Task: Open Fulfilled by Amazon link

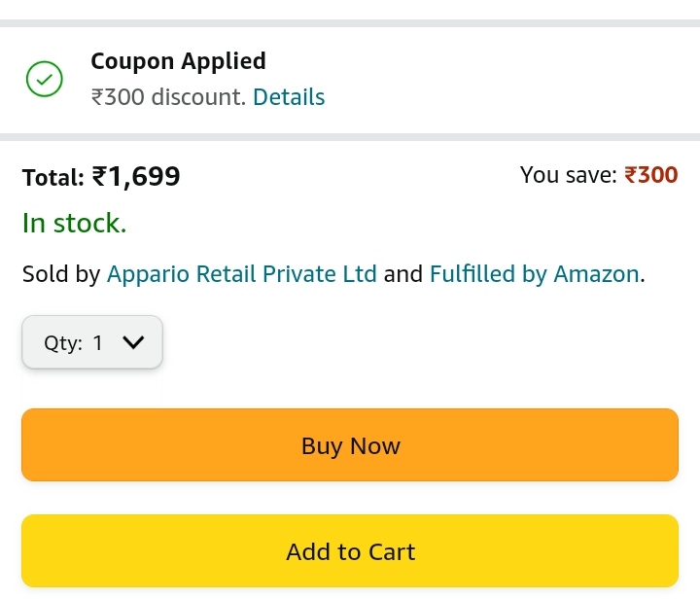Action: pos(535,273)
